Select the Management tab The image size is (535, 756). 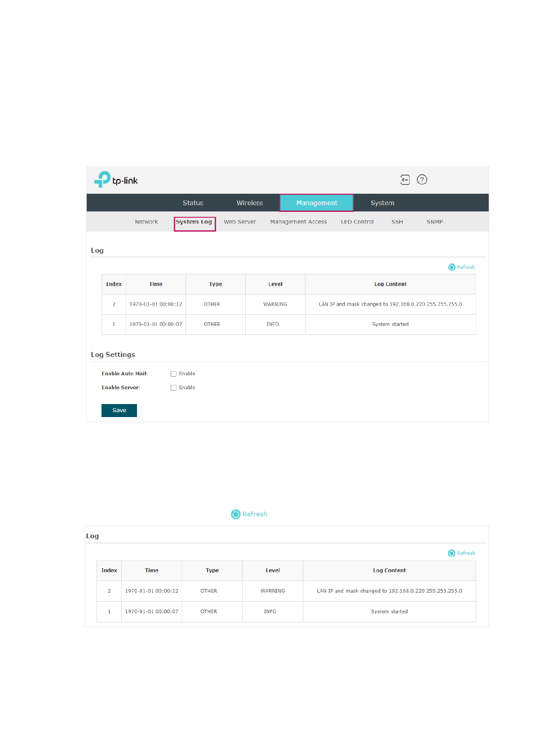pyautogui.click(x=317, y=203)
